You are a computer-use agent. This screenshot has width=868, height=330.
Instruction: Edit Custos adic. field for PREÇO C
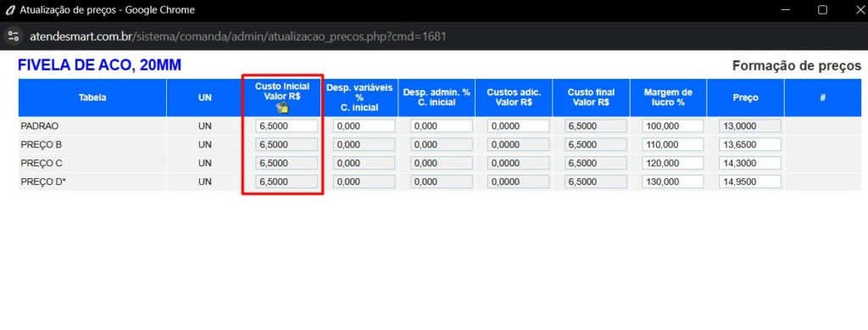[519, 163]
